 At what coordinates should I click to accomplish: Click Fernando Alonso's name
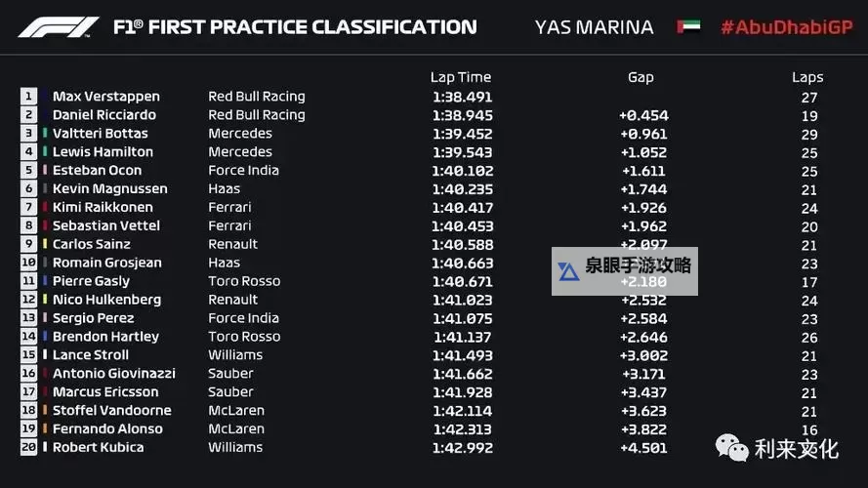[107, 428]
